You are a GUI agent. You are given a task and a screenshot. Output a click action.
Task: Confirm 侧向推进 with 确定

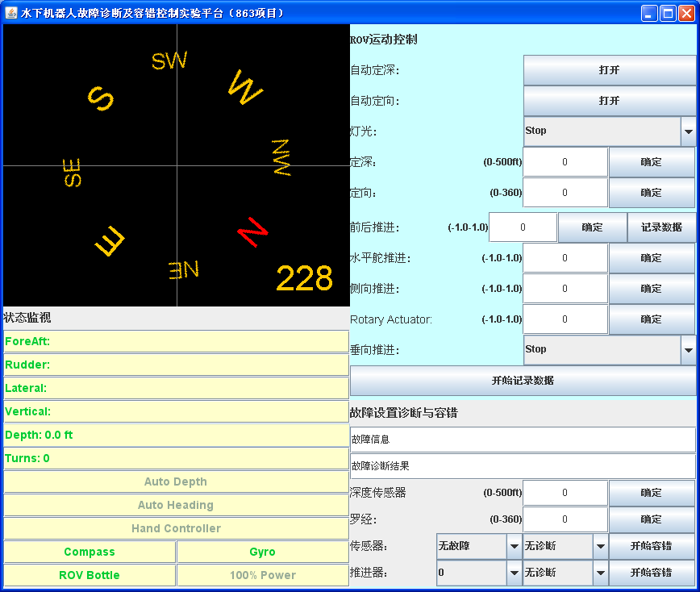click(652, 289)
